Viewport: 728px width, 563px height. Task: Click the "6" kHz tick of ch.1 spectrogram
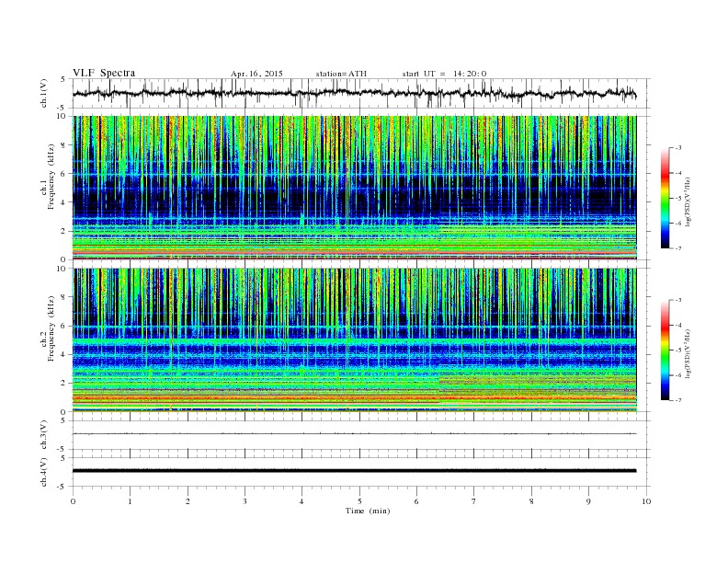(63, 174)
